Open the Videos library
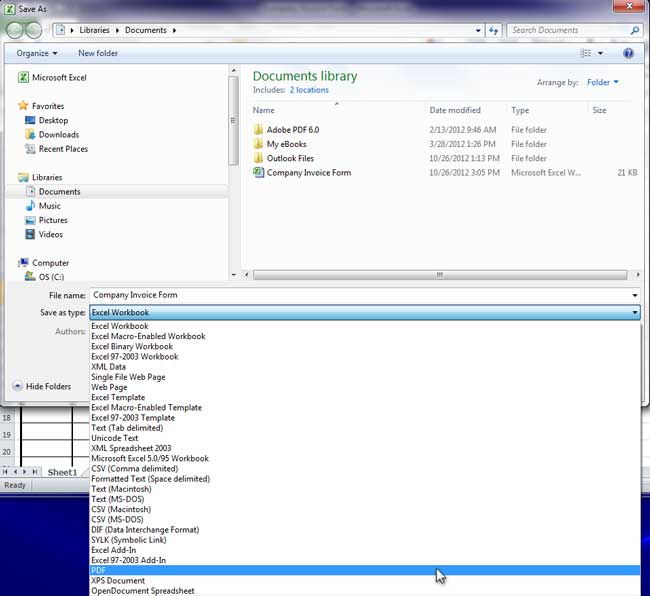The image size is (650, 596). click(x=44, y=235)
